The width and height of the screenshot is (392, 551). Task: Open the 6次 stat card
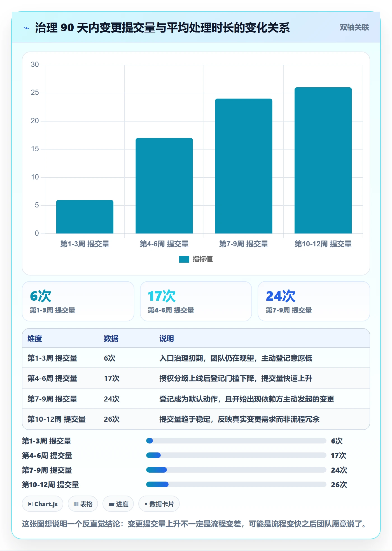point(78,301)
